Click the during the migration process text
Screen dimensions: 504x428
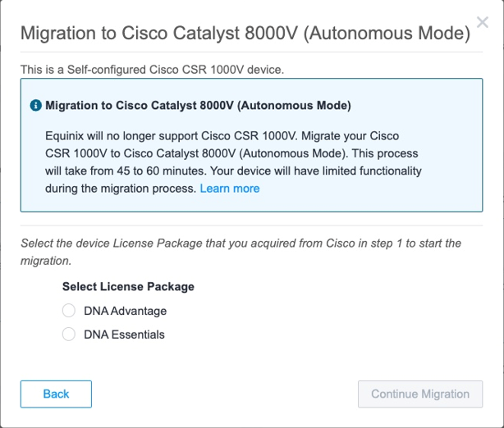(121, 189)
